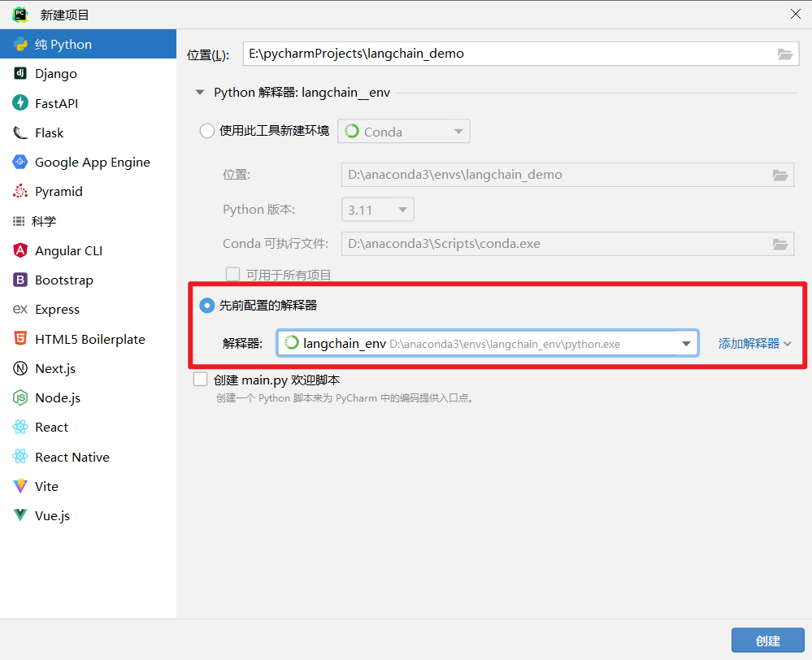This screenshot has height=660, width=812.
Task: Select 先前配置的解释器 radio button
Action: (207, 306)
